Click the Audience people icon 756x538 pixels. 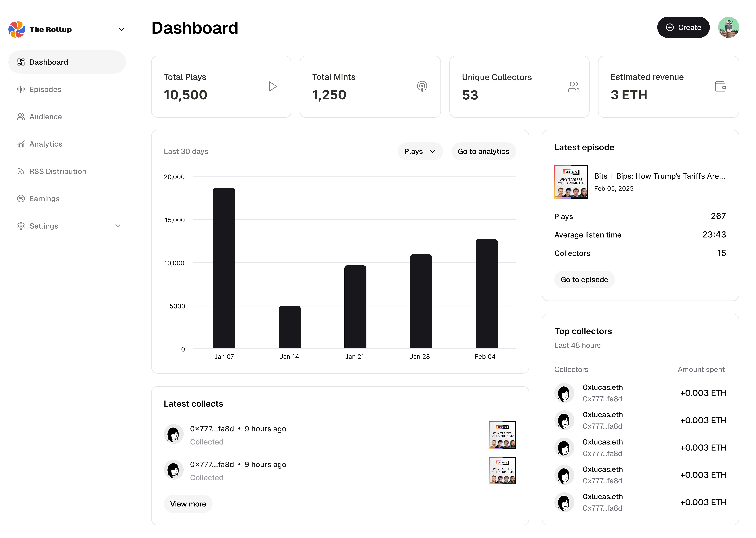tap(21, 117)
